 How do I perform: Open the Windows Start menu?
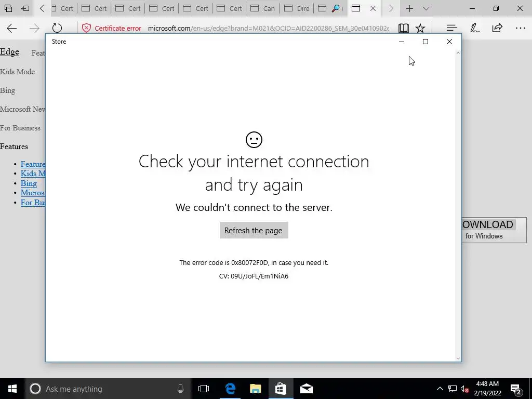coord(12,389)
